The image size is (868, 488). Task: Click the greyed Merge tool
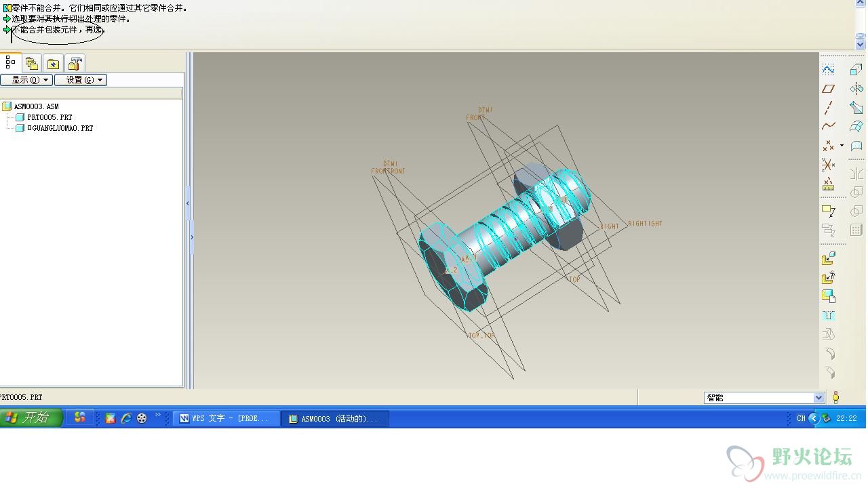coord(856,192)
